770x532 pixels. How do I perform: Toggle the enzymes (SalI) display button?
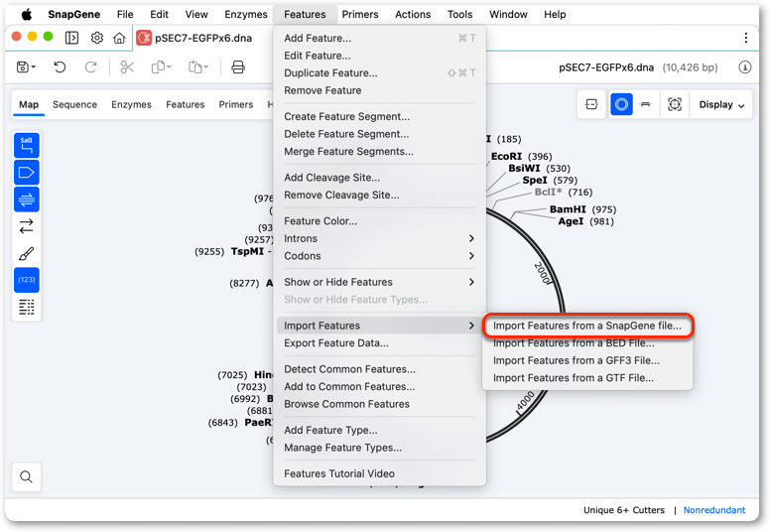[27, 145]
